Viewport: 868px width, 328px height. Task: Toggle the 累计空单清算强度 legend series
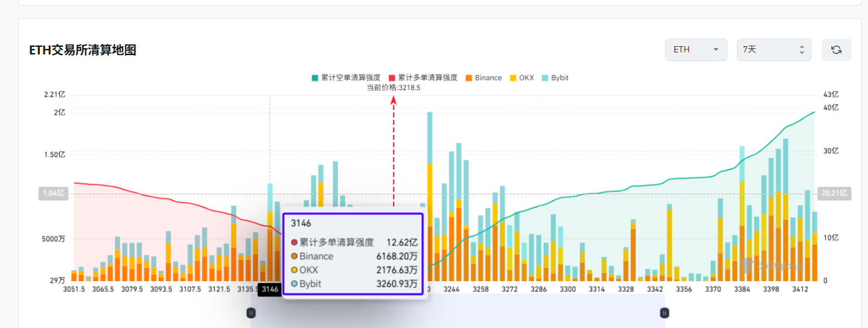pos(346,78)
